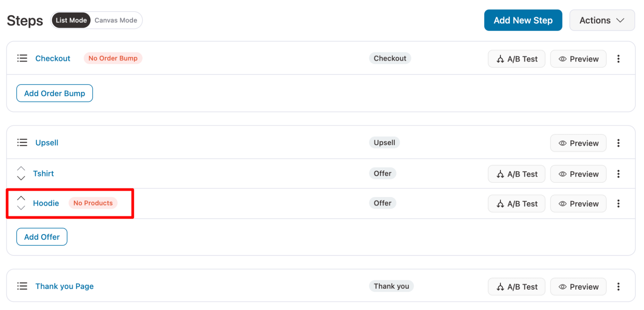Open the three-dot menu for Thank you Page
Viewport: 644px width, 310px height.
[x=618, y=287]
